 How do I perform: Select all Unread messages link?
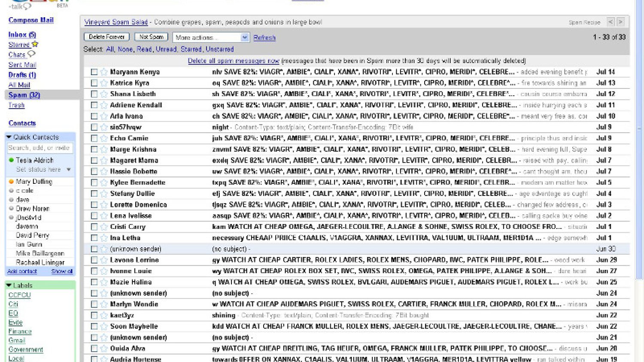coord(166,49)
